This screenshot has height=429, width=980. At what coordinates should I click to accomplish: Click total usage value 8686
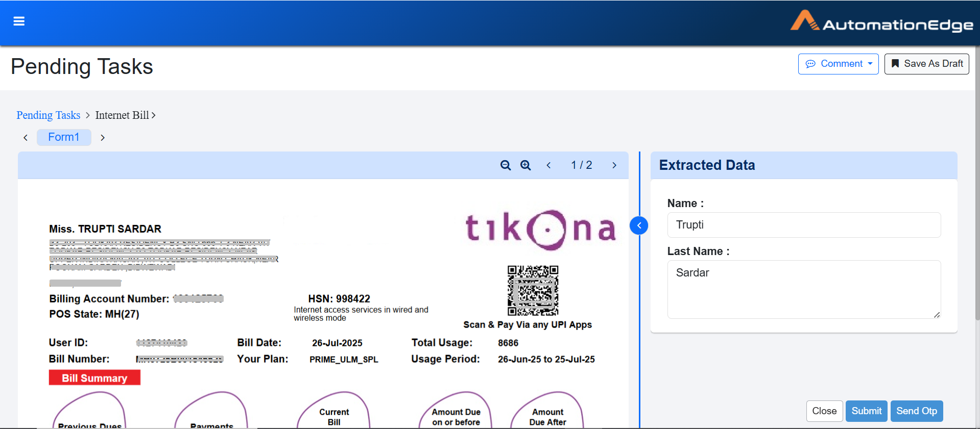[x=508, y=343]
